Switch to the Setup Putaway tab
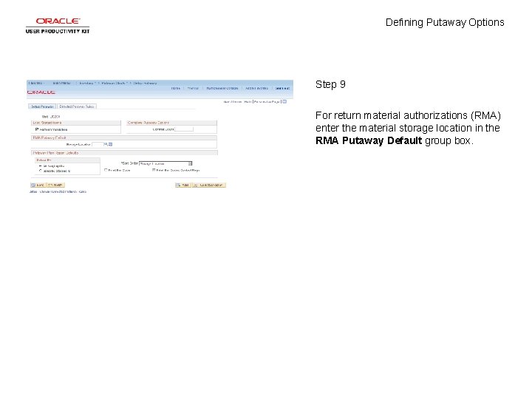The image size is (532, 399). (42, 106)
